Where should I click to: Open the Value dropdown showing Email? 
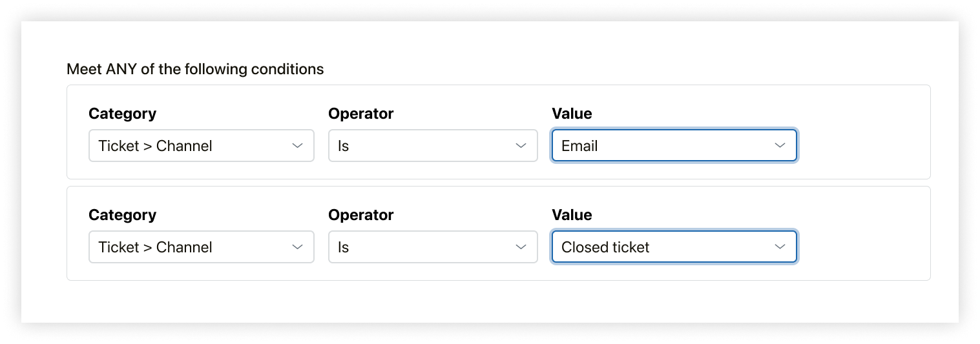click(665, 146)
